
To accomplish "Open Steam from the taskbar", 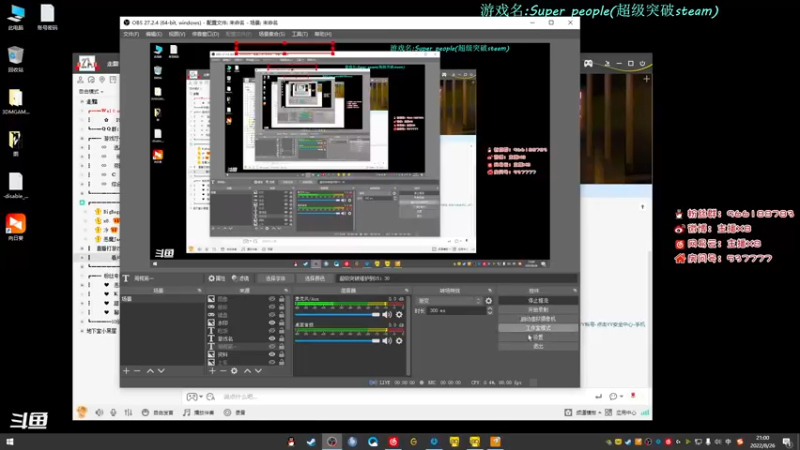I will click(311, 442).
